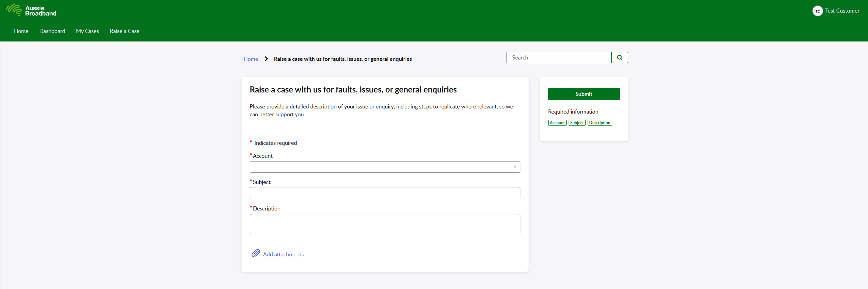868x289 pixels.
Task: Click the Subject required-information tag
Action: [x=577, y=123]
